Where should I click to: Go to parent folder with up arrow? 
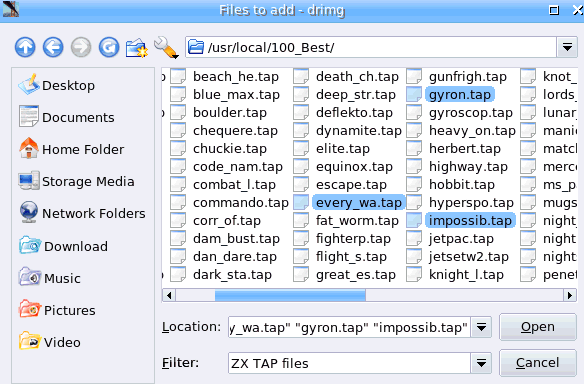point(25,47)
